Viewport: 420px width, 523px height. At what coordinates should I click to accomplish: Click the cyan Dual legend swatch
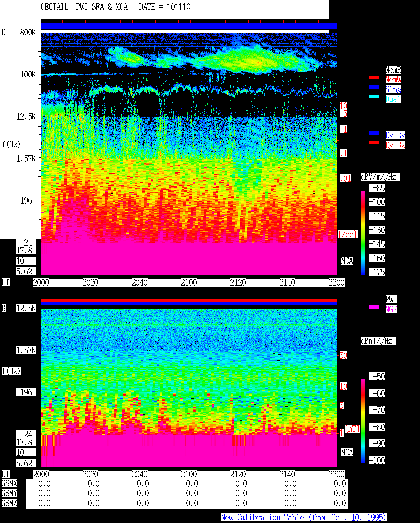(x=374, y=97)
